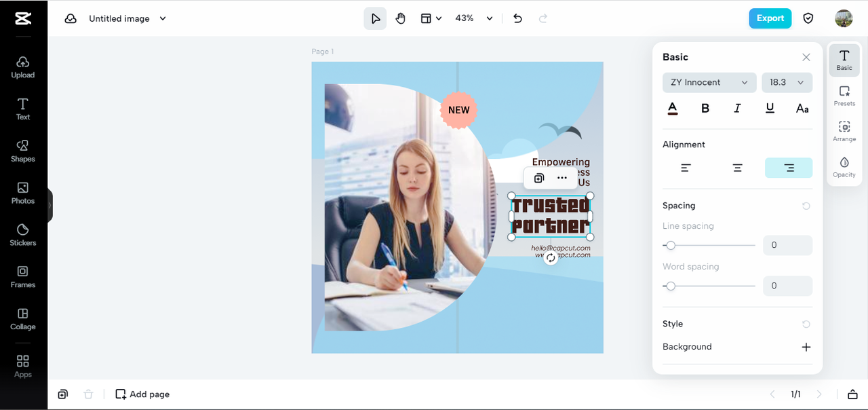Click the Export button
Image resolution: width=868 pixels, height=410 pixels.
pos(770,18)
